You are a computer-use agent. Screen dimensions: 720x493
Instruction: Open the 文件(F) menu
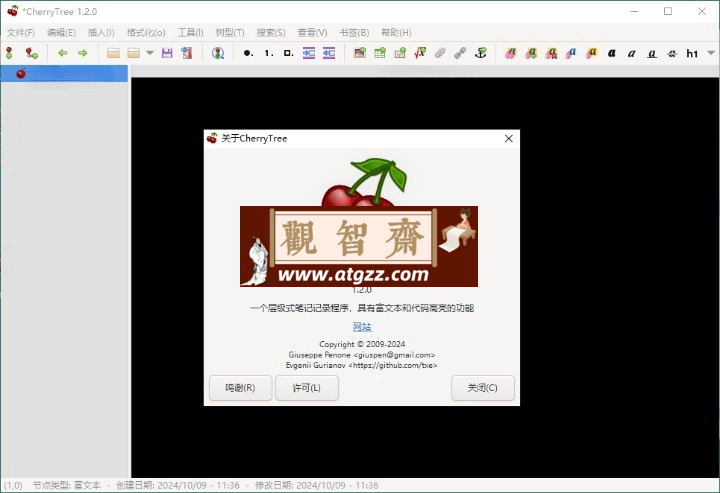pyautogui.click(x=21, y=33)
